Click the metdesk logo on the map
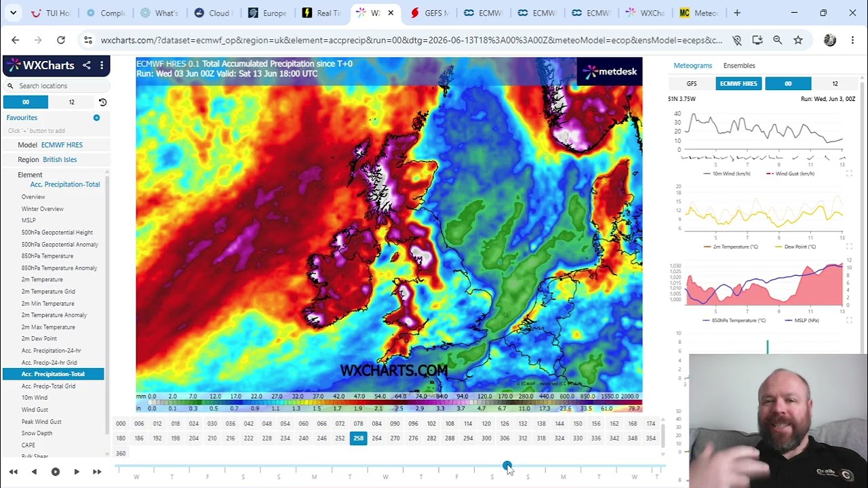This screenshot has height=488, width=868. point(610,71)
